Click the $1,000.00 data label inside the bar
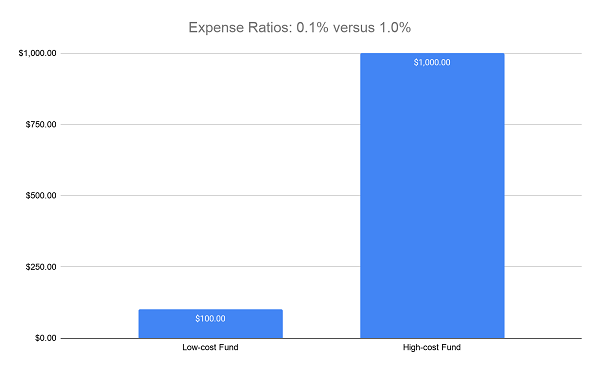The width and height of the screenshot is (600, 371). tap(432, 62)
